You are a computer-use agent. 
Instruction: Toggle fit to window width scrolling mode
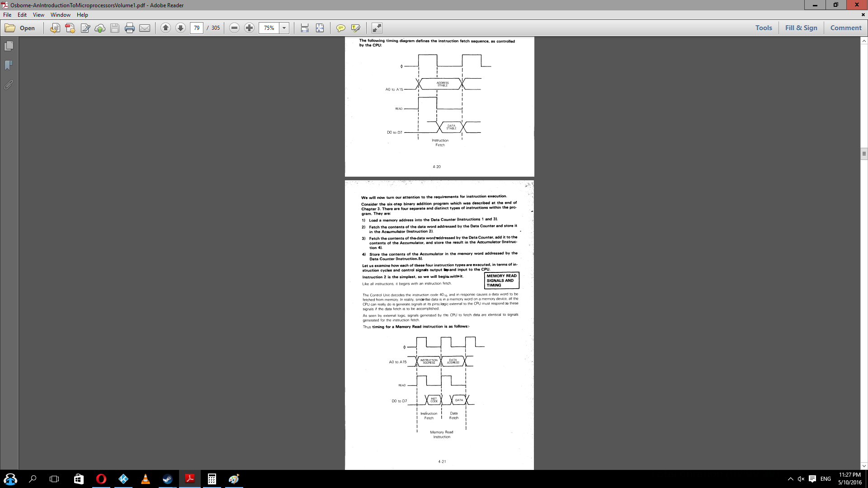(305, 28)
